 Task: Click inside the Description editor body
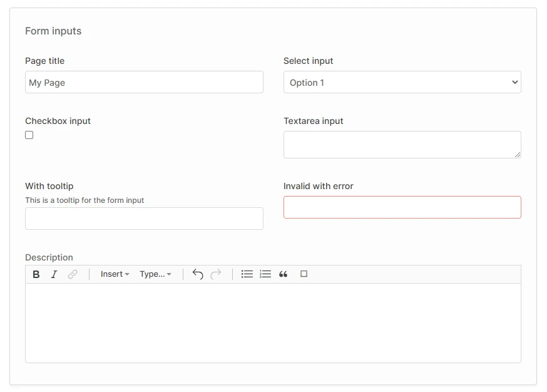point(273,322)
